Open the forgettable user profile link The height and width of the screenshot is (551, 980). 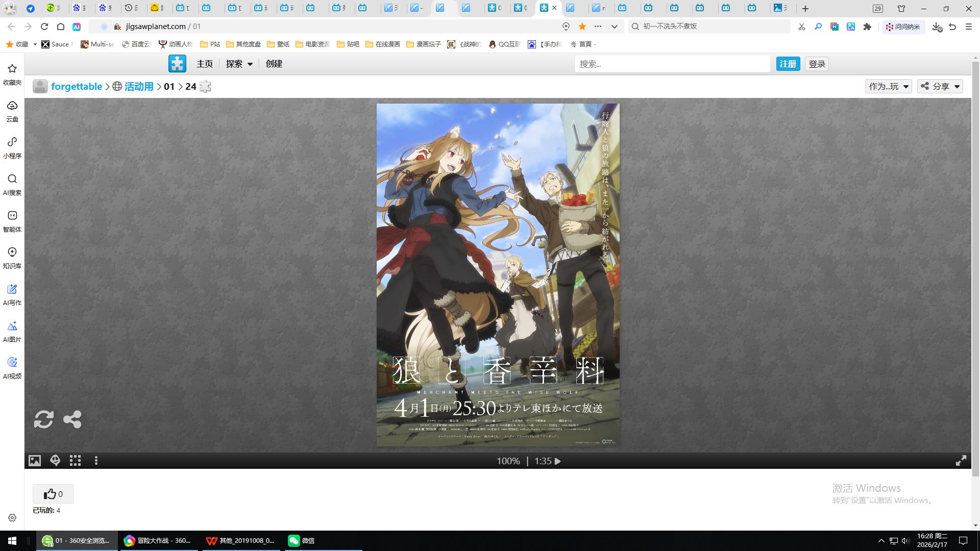76,87
